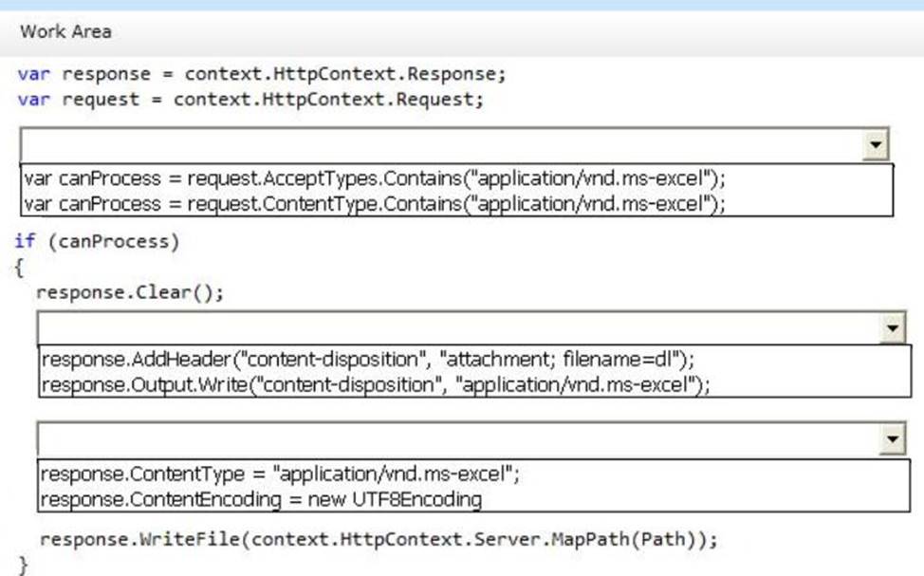
Task: Open the first dropdown for canProcess declaration
Action: pyautogui.click(x=877, y=145)
